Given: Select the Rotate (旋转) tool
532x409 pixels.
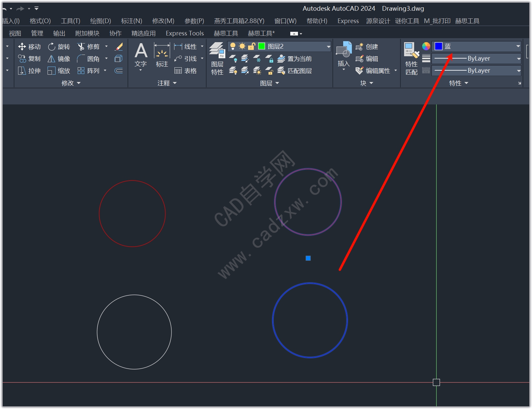Looking at the screenshot, I should (x=59, y=47).
